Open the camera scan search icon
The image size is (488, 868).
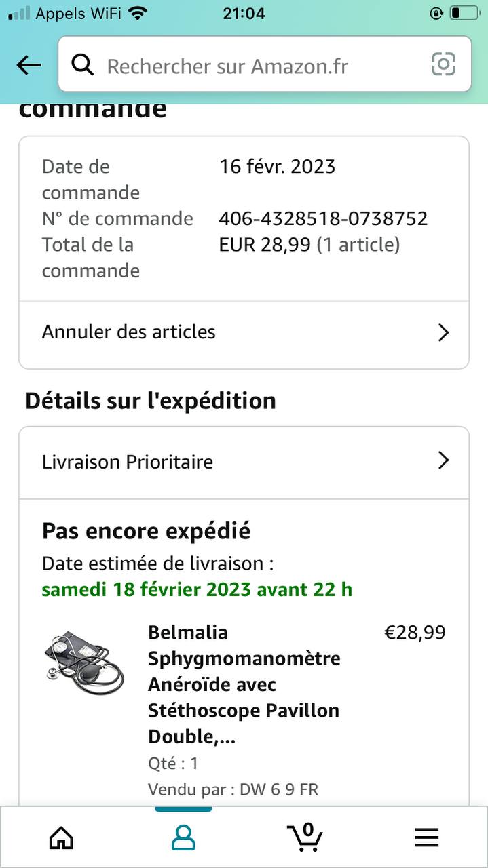(x=443, y=64)
